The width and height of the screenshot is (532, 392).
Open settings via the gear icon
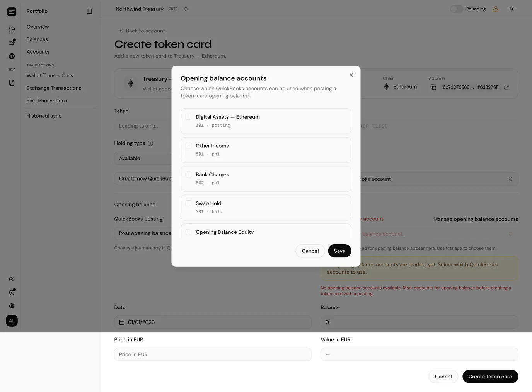pos(12,306)
